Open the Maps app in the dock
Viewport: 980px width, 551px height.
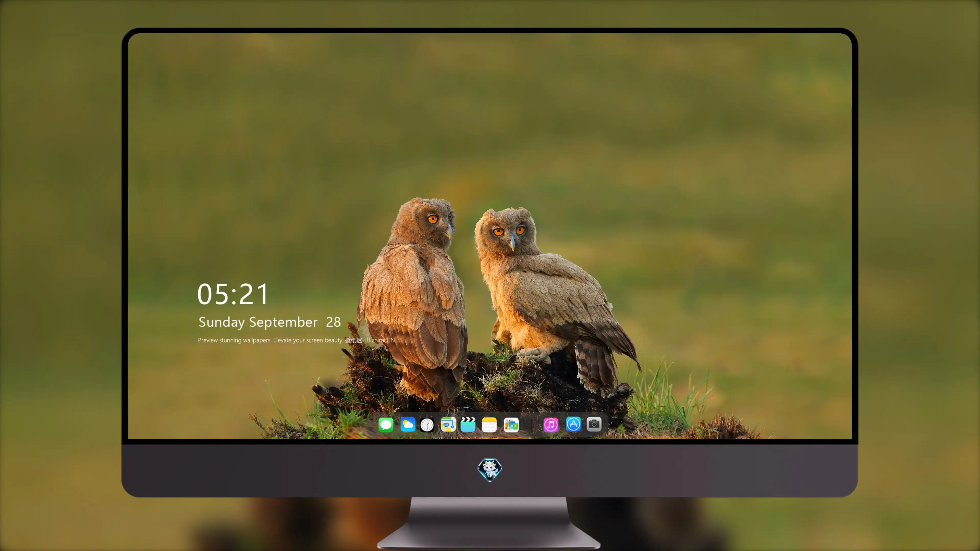click(448, 424)
